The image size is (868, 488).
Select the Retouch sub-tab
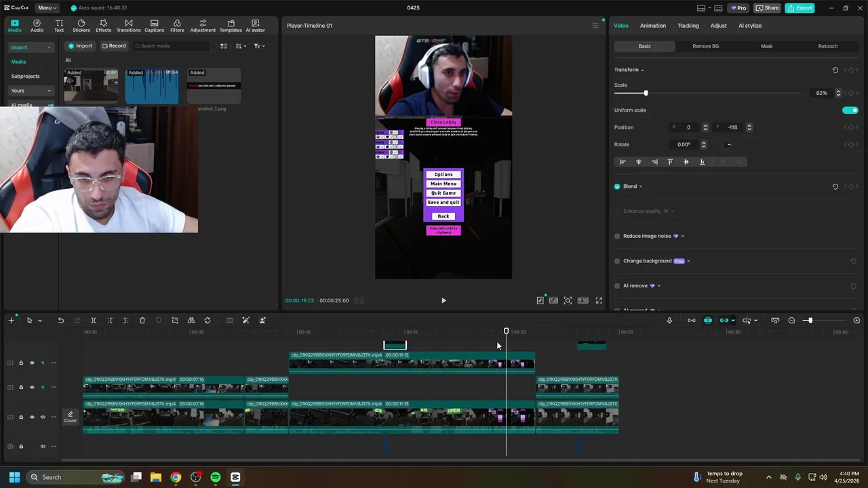coord(827,46)
